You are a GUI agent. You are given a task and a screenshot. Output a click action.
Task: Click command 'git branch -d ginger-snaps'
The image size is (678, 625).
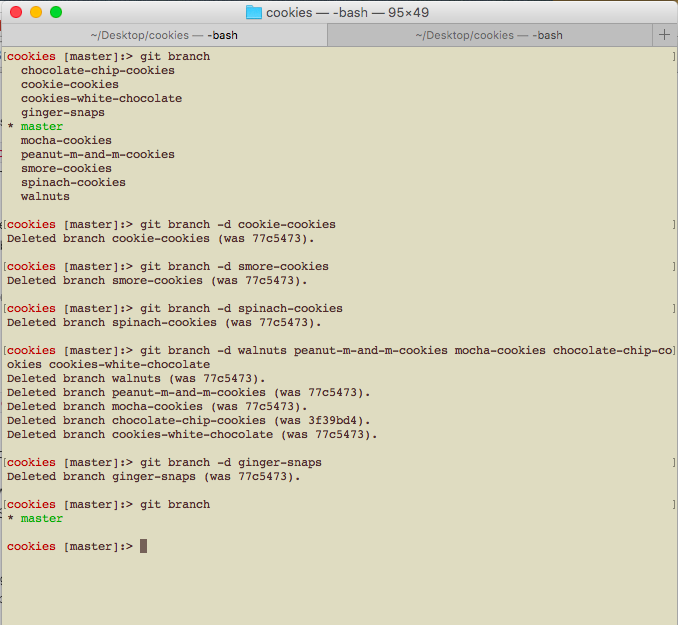230,462
